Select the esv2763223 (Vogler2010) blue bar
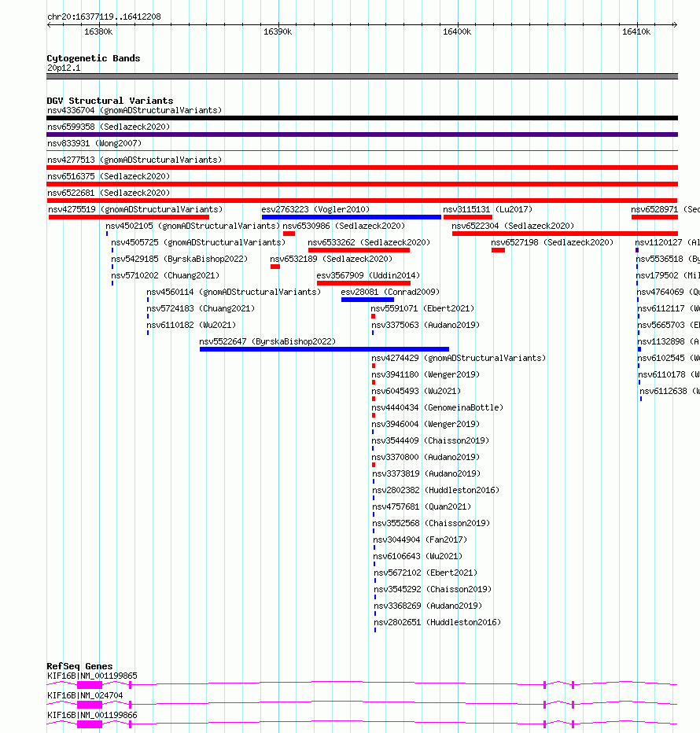The image size is (700, 733). [x=351, y=217]
